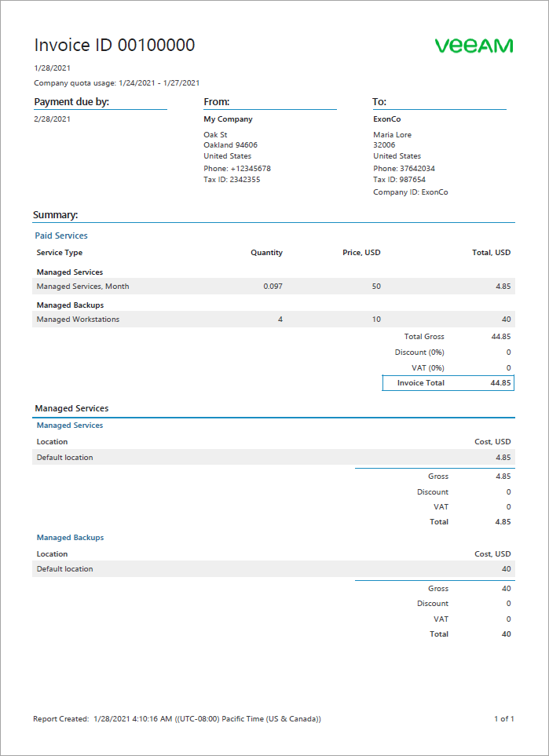This screenshot has height=756, width=549.
Task: Open the blue Managed Services section link
Action: [x=70, y=425]
